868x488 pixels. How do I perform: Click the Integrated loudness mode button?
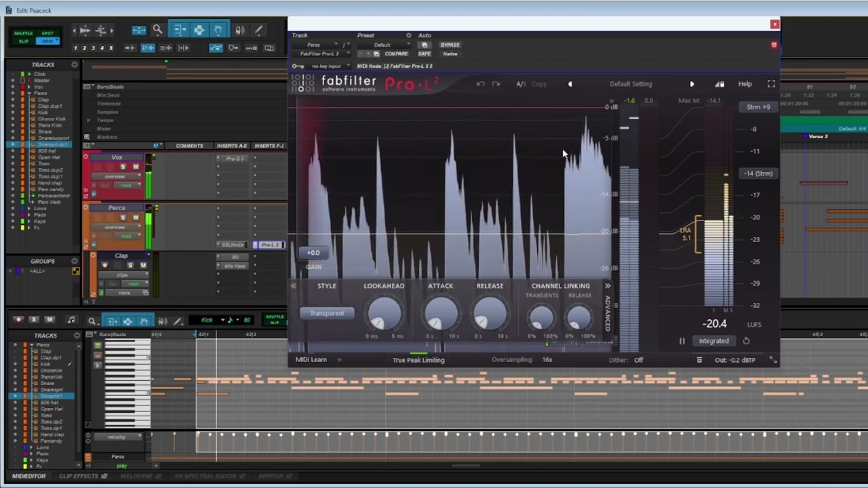click(x=713, y=341)
